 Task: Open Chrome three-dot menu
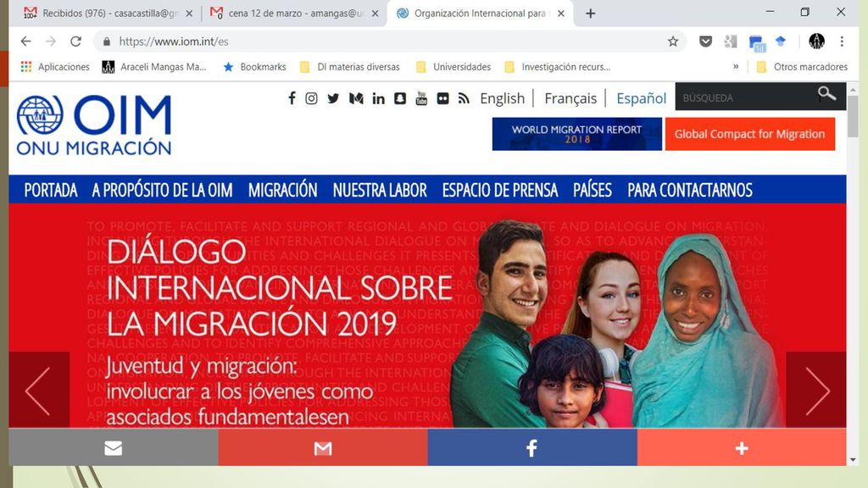842,42
